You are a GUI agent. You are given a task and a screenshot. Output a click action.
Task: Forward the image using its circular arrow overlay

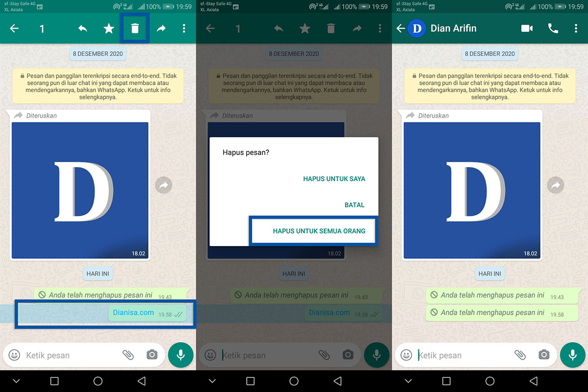[163, 185]
